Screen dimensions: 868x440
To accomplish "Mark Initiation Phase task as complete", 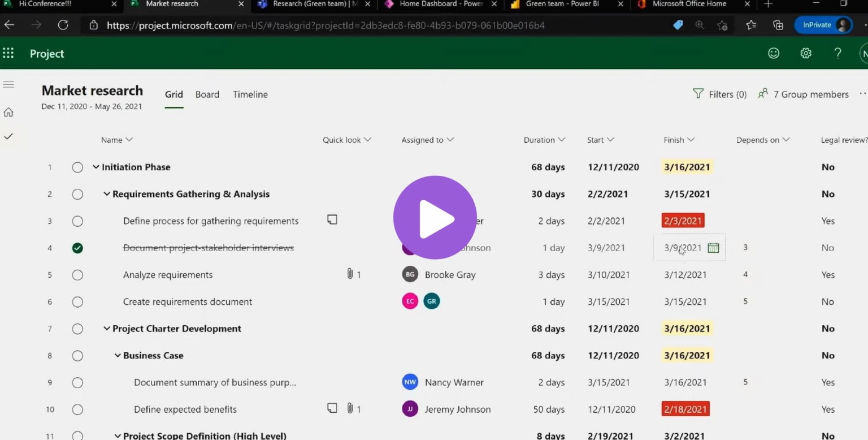I will tap(77, 167).
